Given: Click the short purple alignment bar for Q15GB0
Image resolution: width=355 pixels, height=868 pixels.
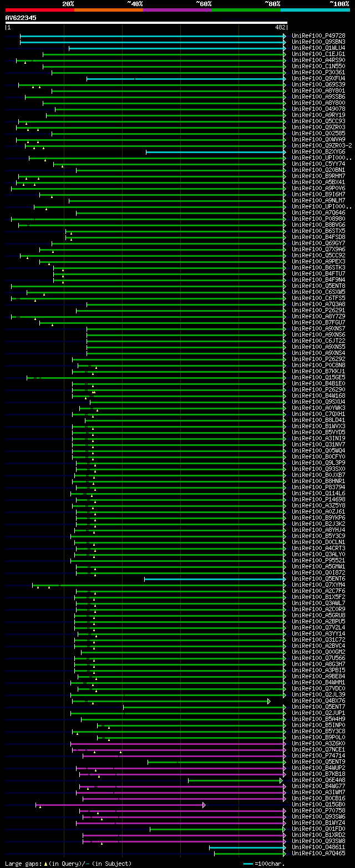Looking at the screenshot, I should click(x=120, y=805).
